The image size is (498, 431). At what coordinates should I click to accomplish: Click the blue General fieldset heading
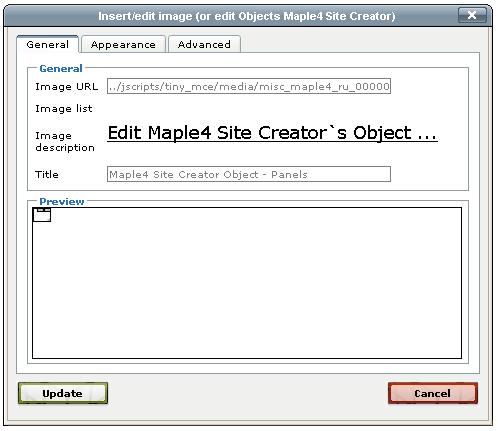tap(61, 68)
